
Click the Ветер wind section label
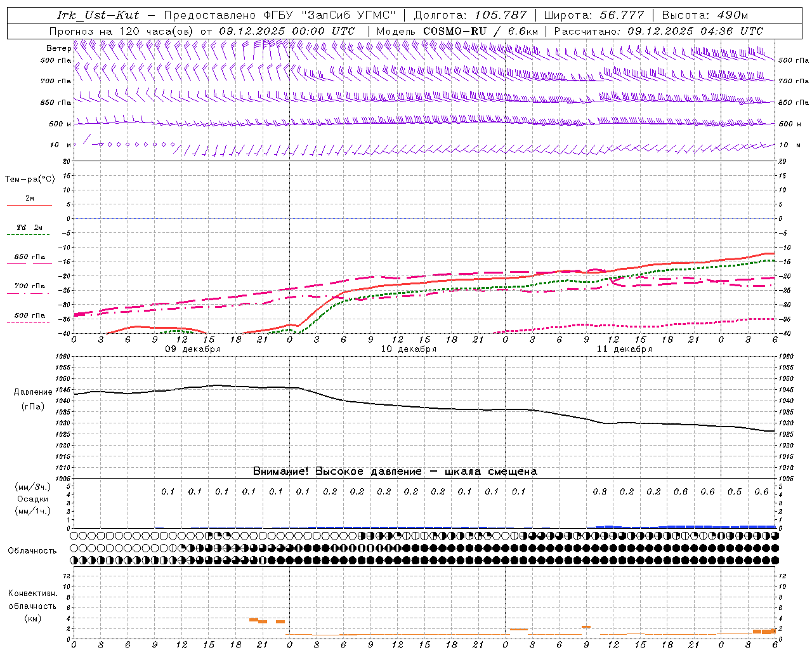[x=59, y=48]
